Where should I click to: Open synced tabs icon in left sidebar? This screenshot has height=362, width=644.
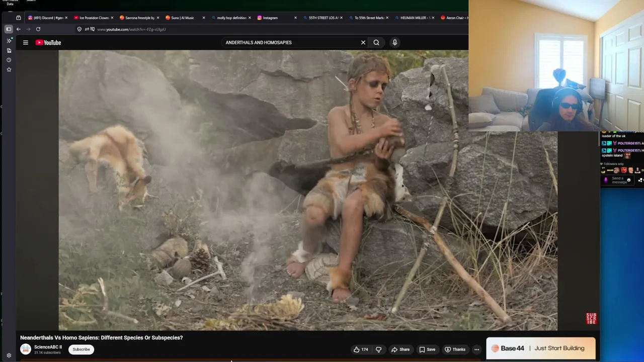click(x=9, y=50)
